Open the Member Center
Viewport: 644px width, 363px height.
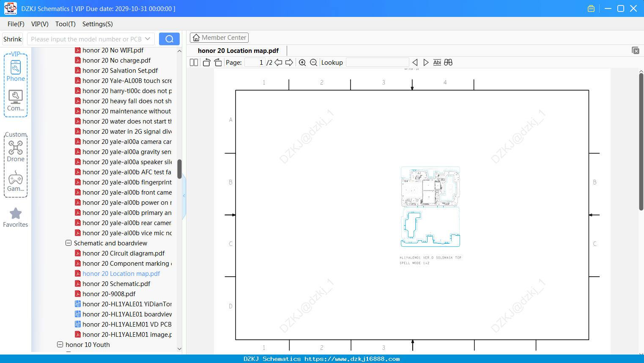219,38
